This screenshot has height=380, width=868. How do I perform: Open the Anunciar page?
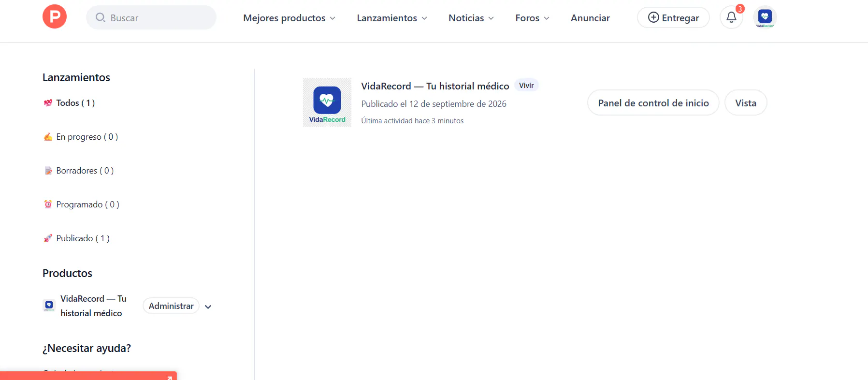point(590,18)
